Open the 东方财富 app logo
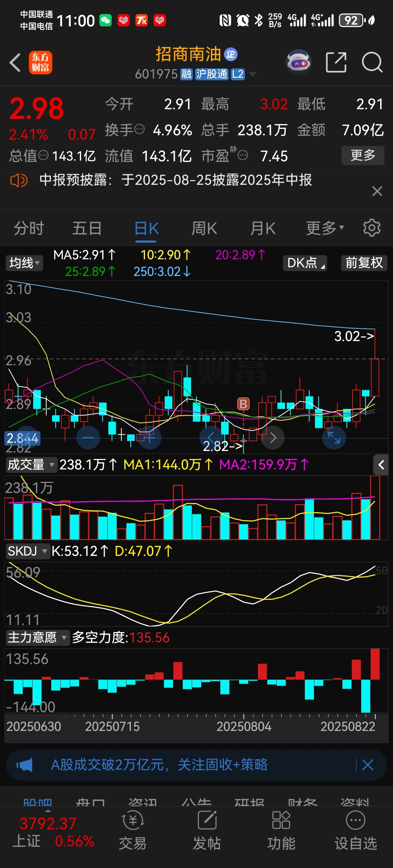Screen dimensions: 393x868 40,63
